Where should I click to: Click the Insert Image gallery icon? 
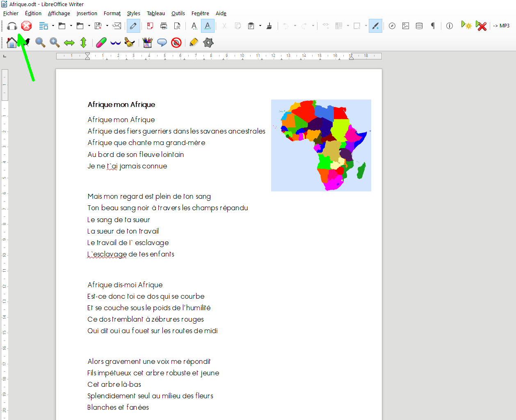406,26
